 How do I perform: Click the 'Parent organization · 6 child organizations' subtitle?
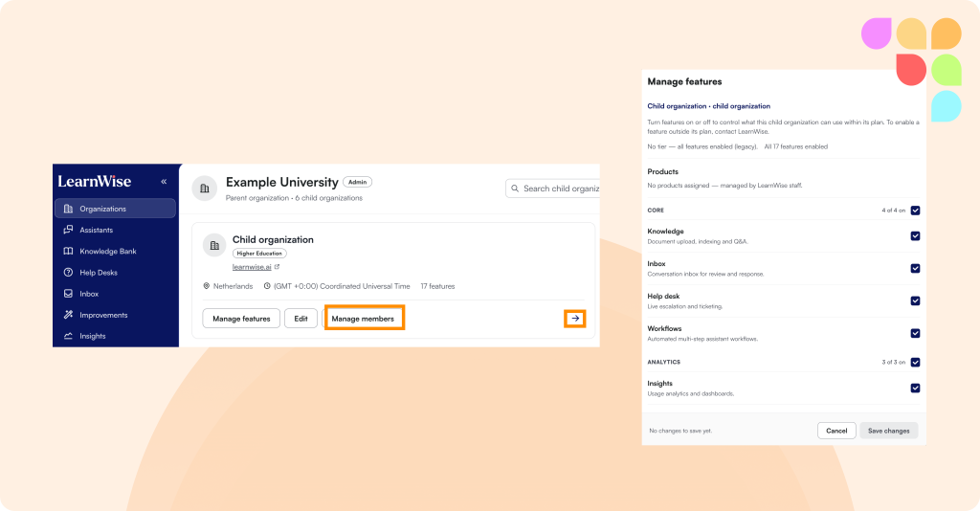point(294,198)
